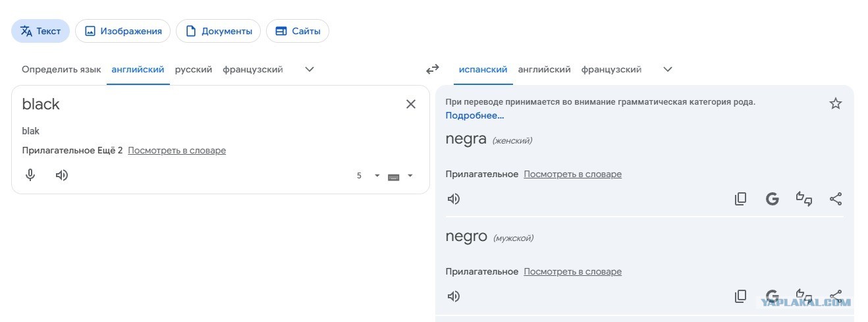Viewport: 868px width, 322px height.
Task: Search negro with Google icon
Action: (x=773, y=296)
